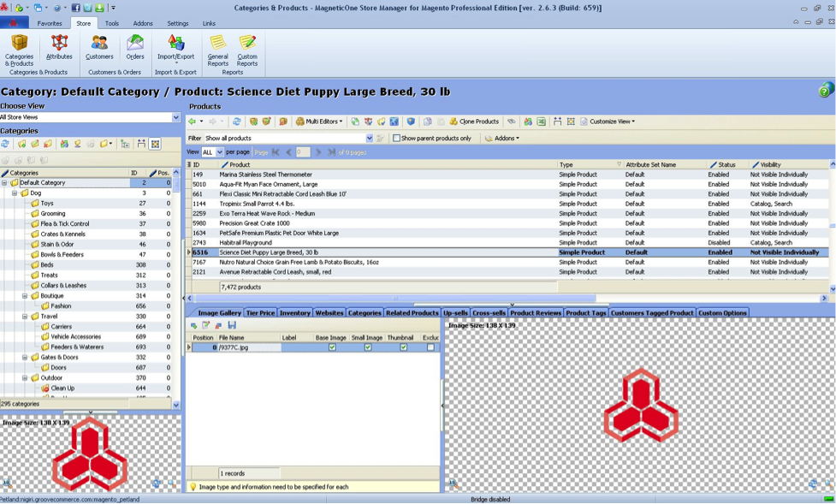Open the Choose View store dropdown

(176, 117)
